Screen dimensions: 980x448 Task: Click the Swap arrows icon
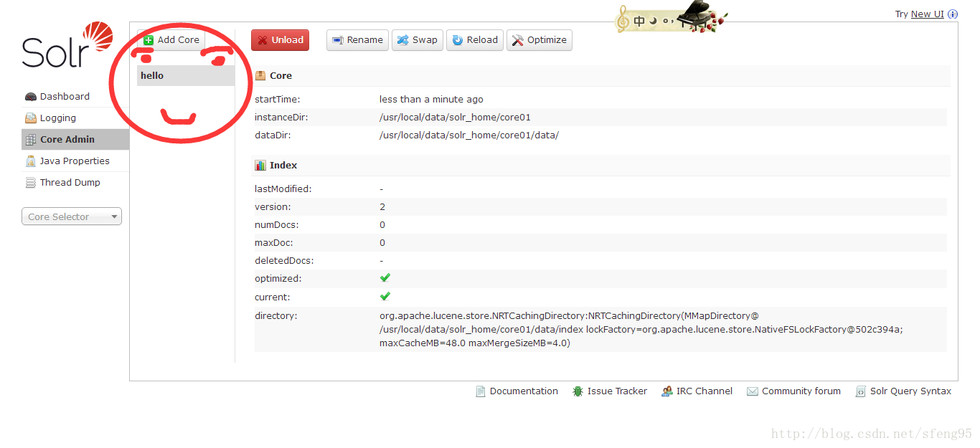tap(403, 40)
